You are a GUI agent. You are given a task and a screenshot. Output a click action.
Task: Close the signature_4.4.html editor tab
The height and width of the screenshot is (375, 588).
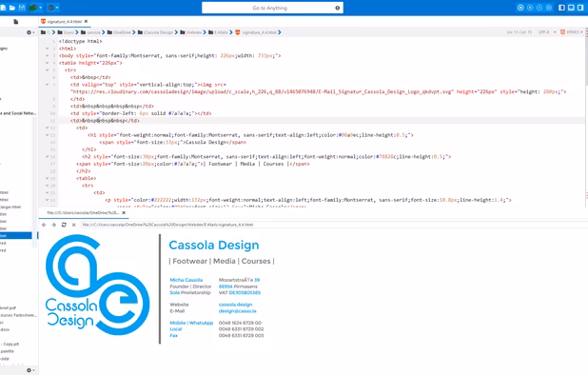pyautogui.click(x=86, y=22)
